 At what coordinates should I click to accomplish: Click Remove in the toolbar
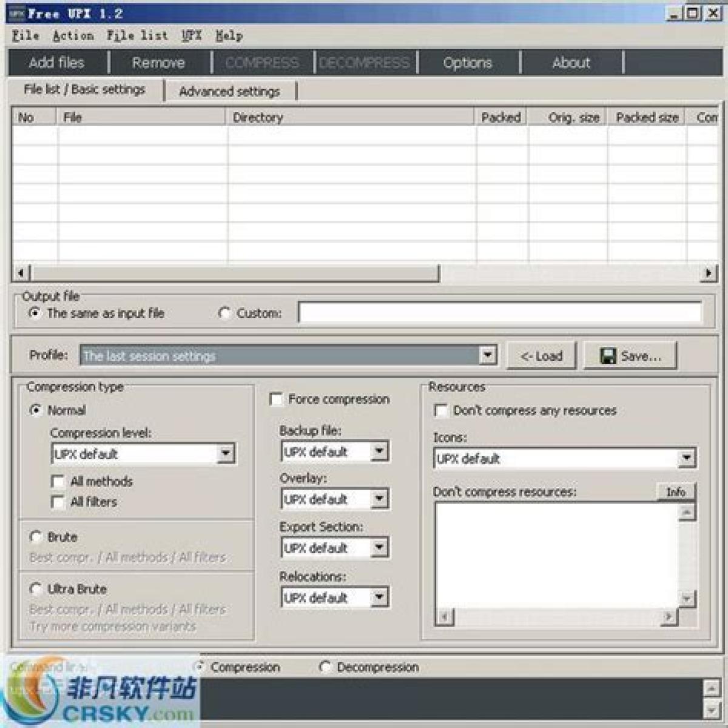point(158,62)
